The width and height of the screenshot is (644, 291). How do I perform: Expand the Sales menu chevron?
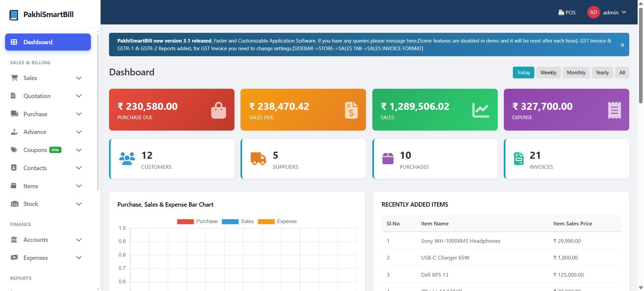79,78
